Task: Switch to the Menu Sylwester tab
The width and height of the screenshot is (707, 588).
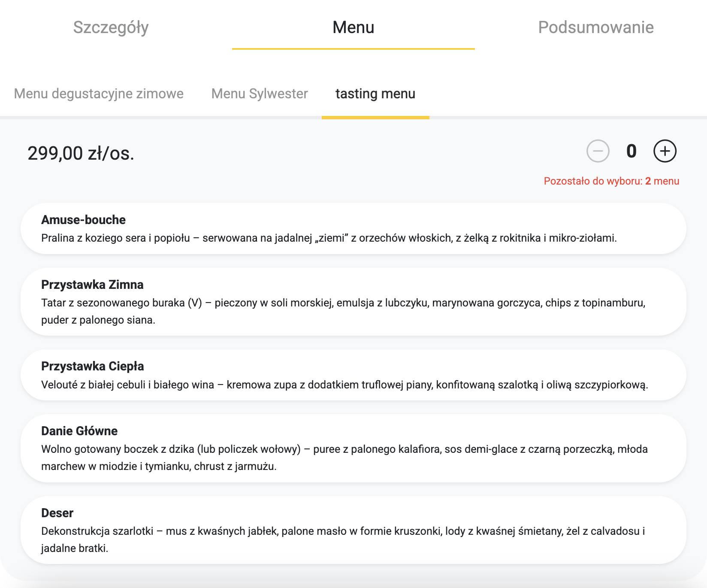Action: 260,94
